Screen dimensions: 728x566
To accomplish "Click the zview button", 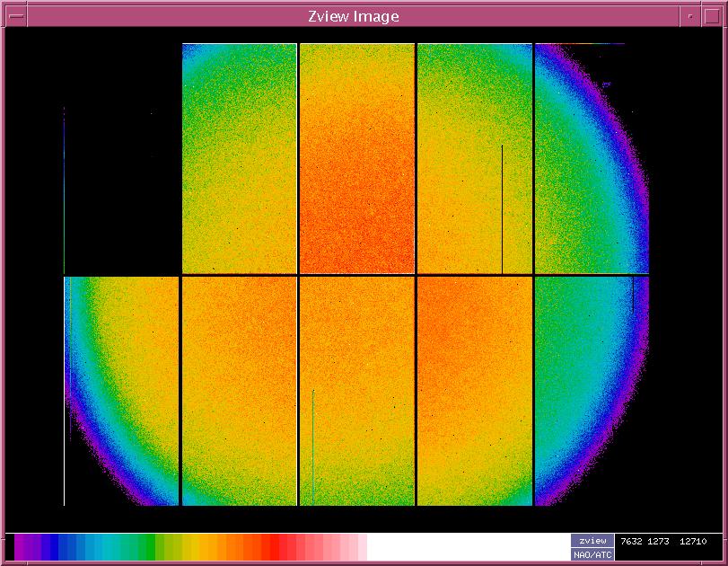I will (x=592, y=541).
